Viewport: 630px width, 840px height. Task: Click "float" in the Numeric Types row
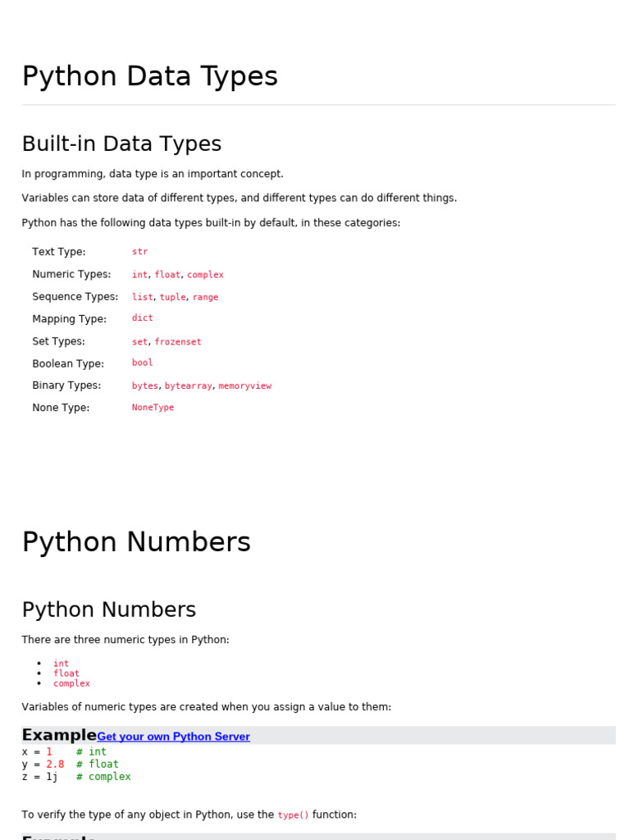(x=167, y=275)
